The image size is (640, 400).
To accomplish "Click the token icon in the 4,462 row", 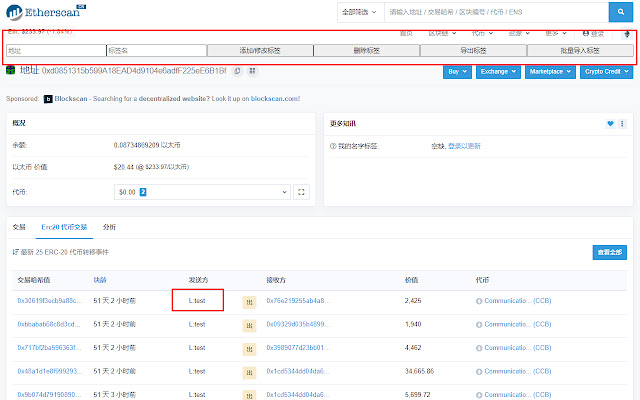I will pyautogui.click(x=479, y=348).
